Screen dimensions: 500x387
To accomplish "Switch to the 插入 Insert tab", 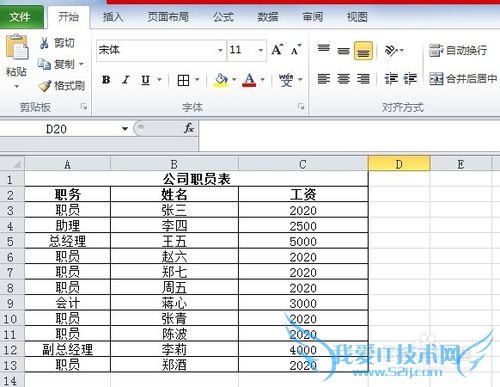I will 113,17.
